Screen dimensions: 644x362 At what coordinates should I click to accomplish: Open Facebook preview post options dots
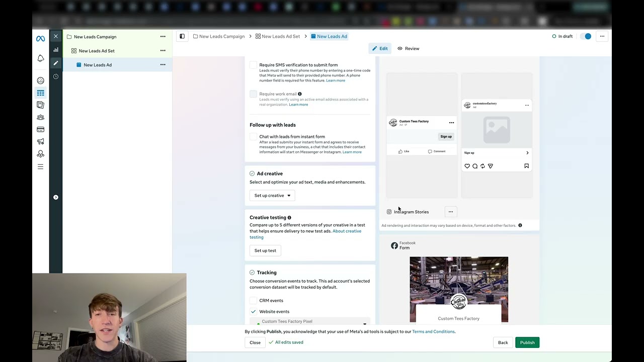[451, 123]
